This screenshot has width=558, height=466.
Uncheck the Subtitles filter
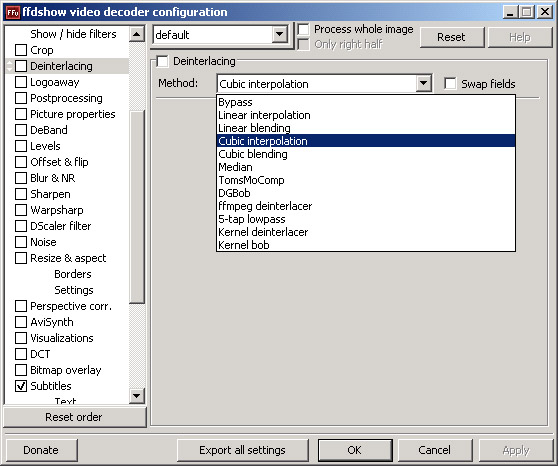pyautogui.click(x=21, y=386)
